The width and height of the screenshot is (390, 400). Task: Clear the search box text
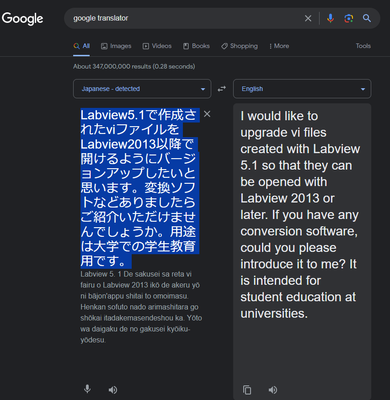308,18
